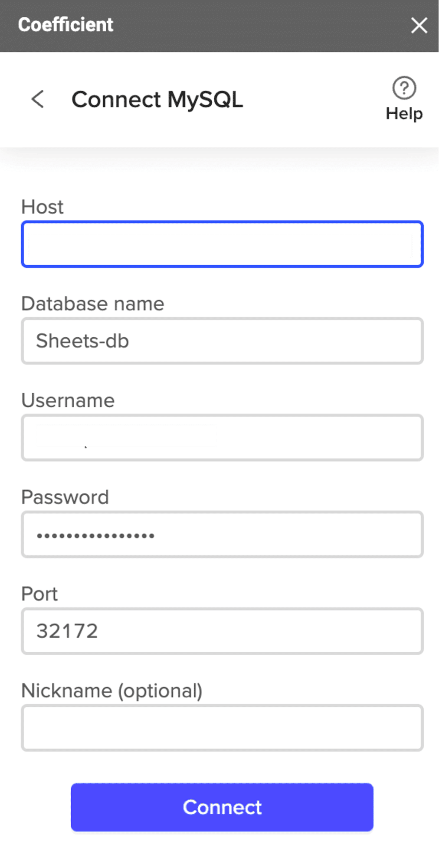Edit the Port field showing 32172
Image resolution: width=439 pixels, height=868 pixels.
(x=222, y=631)
